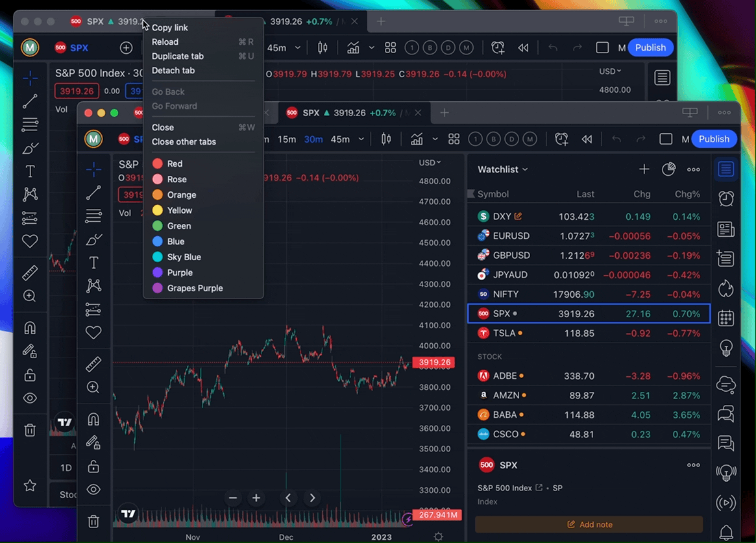This screenshot has width=756, height=543.
Task: Open the calendar icon in right sidebar
Action: tap(726, 318)
